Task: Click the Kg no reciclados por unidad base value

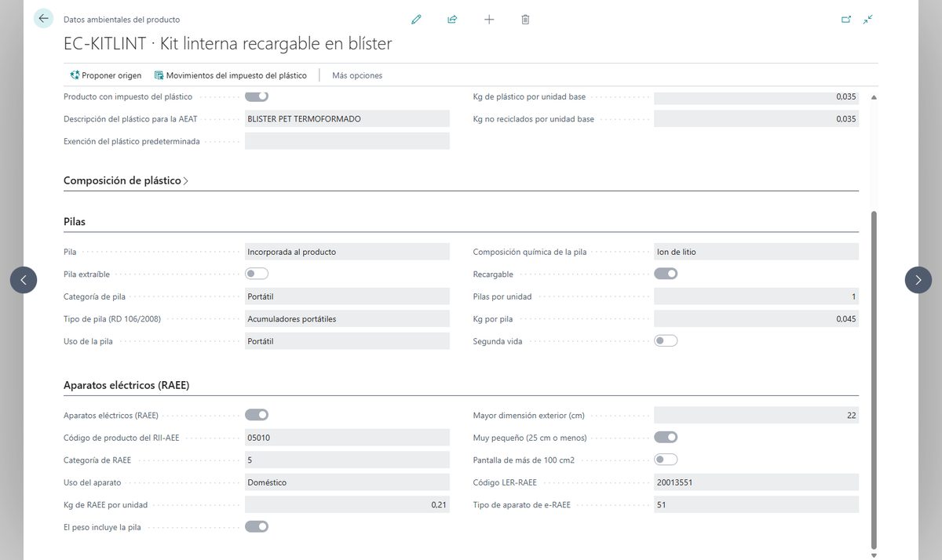Action: (756, 119)
